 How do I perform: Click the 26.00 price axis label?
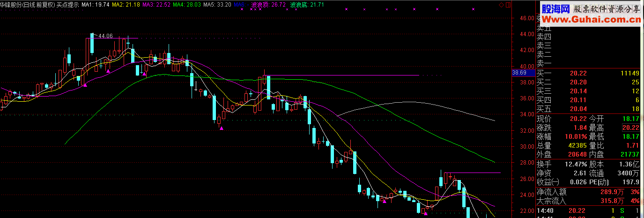tap(527, 179)
